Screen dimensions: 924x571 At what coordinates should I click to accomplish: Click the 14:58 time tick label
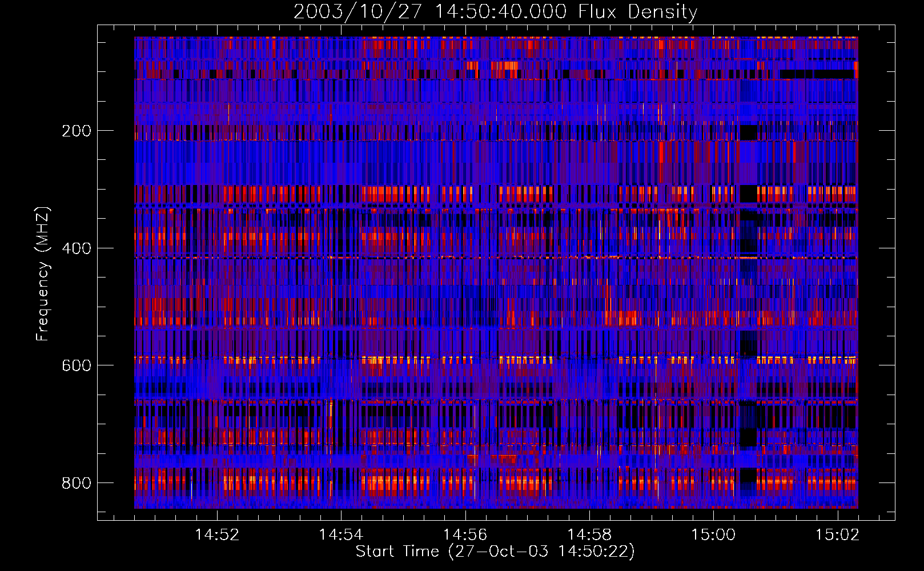pos(589,535)
